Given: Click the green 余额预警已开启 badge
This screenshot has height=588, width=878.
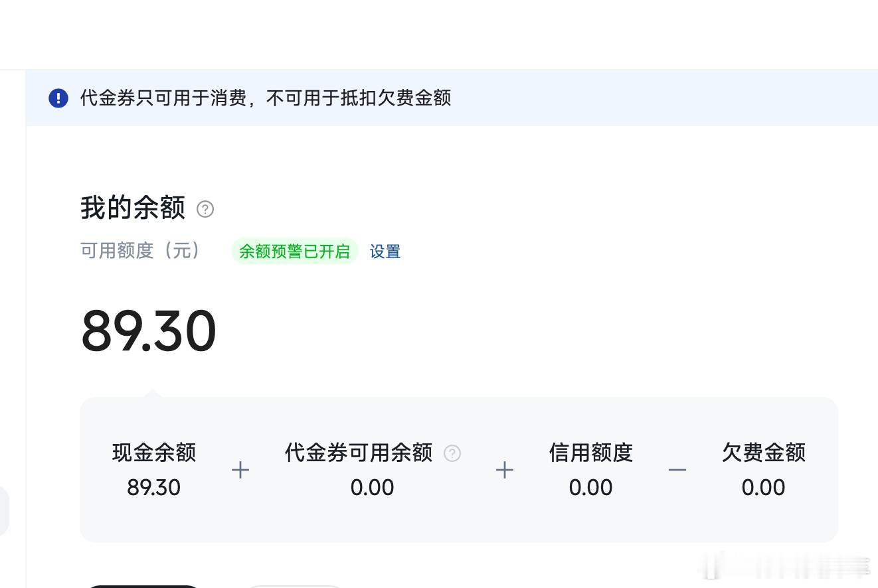Looking at the screenshot, I should [x=294, y=252].
